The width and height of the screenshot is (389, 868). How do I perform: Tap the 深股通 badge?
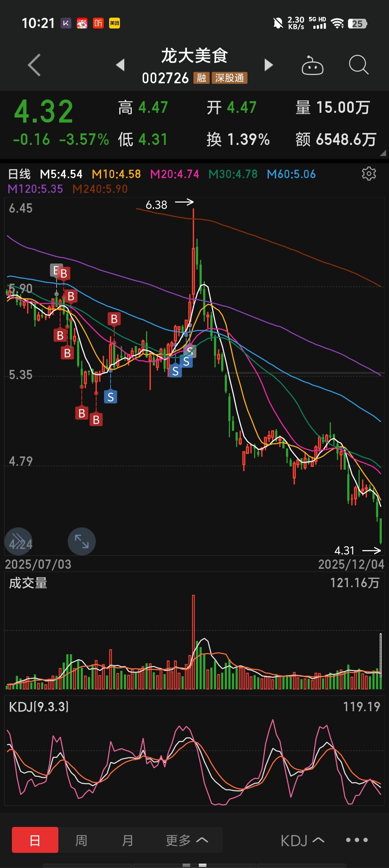click(x=229, y=78)
